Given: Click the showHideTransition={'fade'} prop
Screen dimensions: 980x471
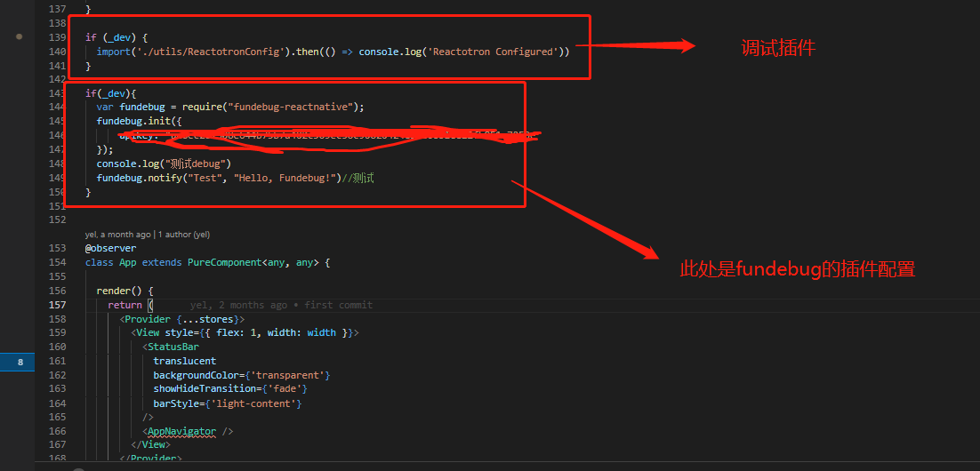Looking at the screenshot, I should coord(230,389).
